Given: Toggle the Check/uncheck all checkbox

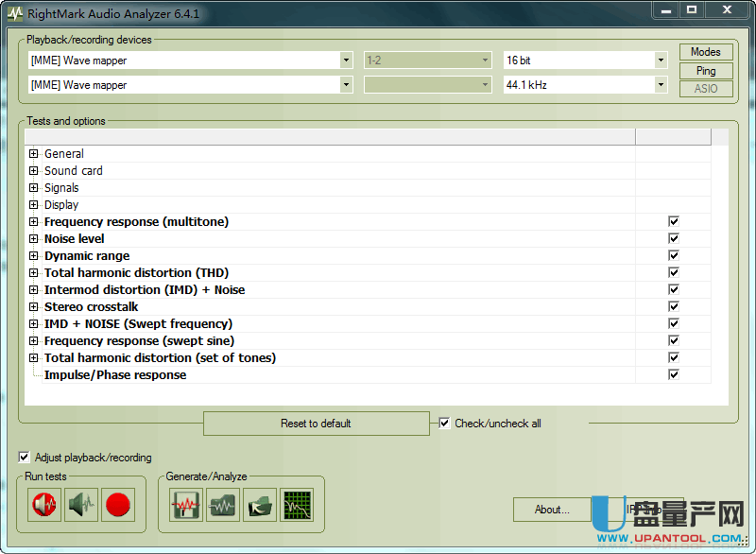Looking at the screenshot, I should 445,424.
